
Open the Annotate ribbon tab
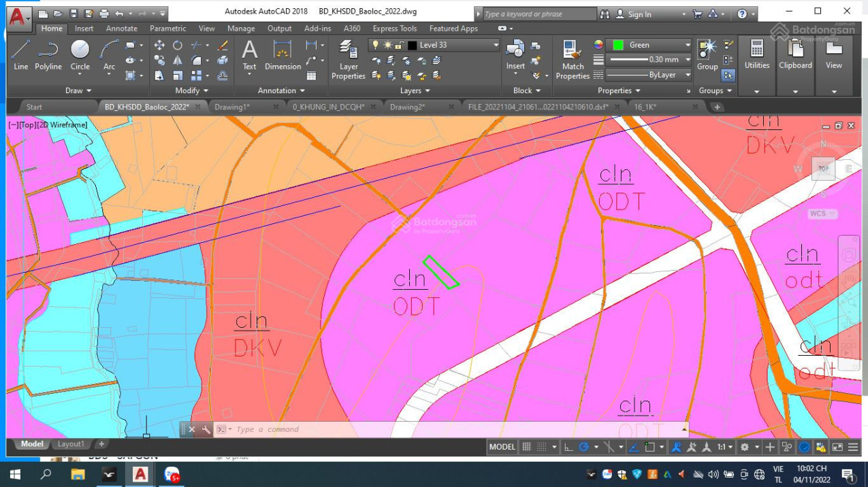(121, 29)
